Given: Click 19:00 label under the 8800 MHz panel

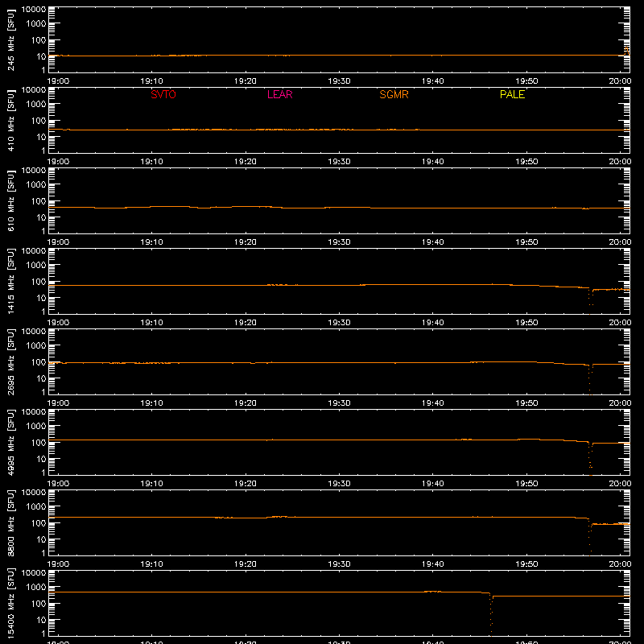Looking at the screenshot, I should [x=58, y=564].
